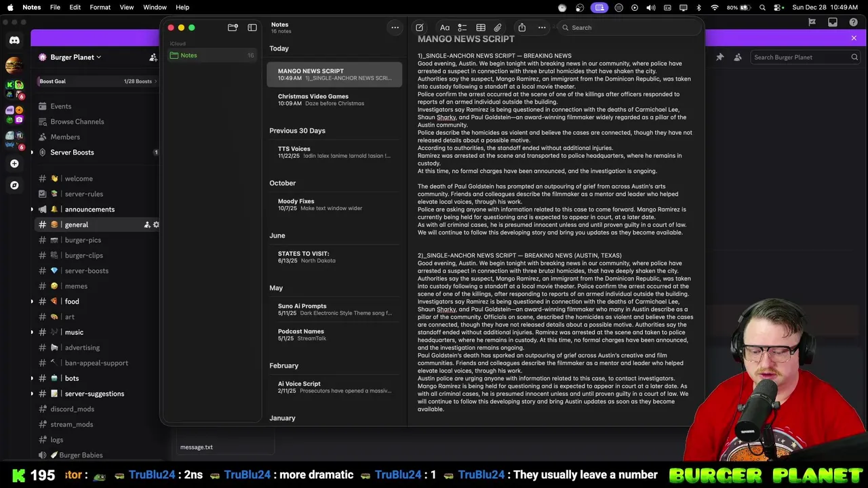This screenshot has height=488, width=868.
Task: Open note list options ellipsis menu
Action: pos(395,28)
